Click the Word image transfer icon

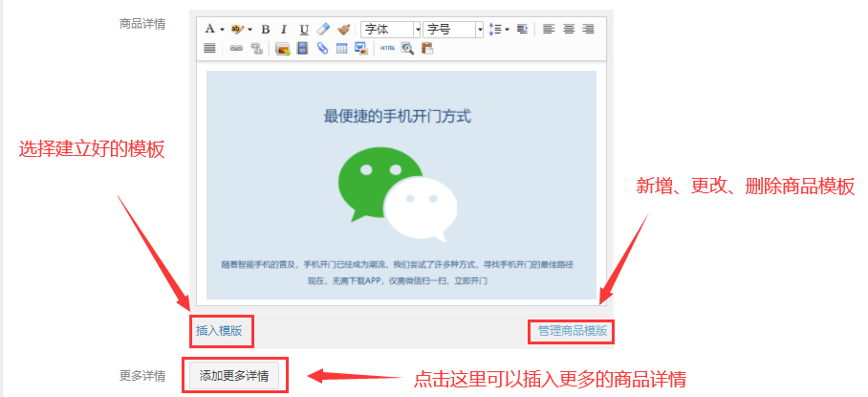(361, 49)
